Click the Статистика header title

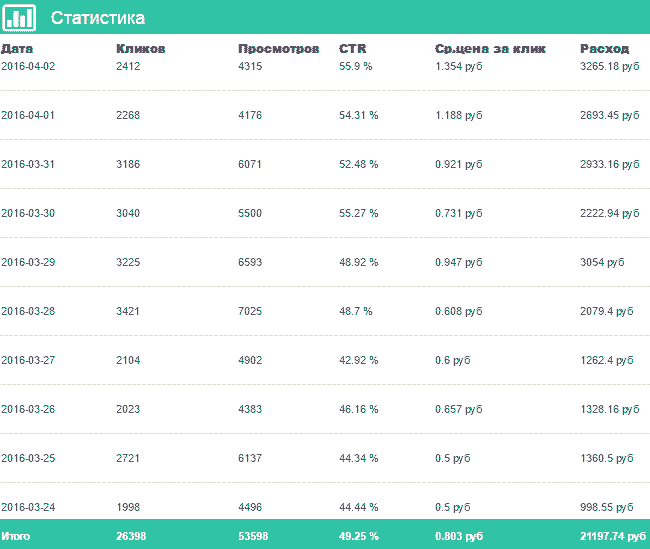pos(98,18)
